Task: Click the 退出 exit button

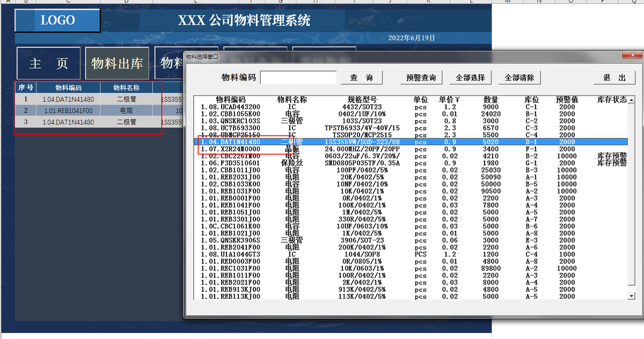Action: click(614, 78)
